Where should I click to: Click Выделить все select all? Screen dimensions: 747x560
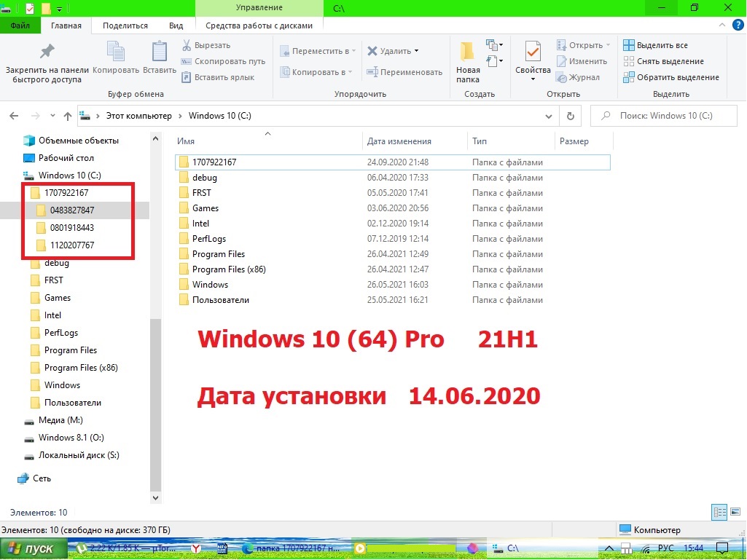655,45
